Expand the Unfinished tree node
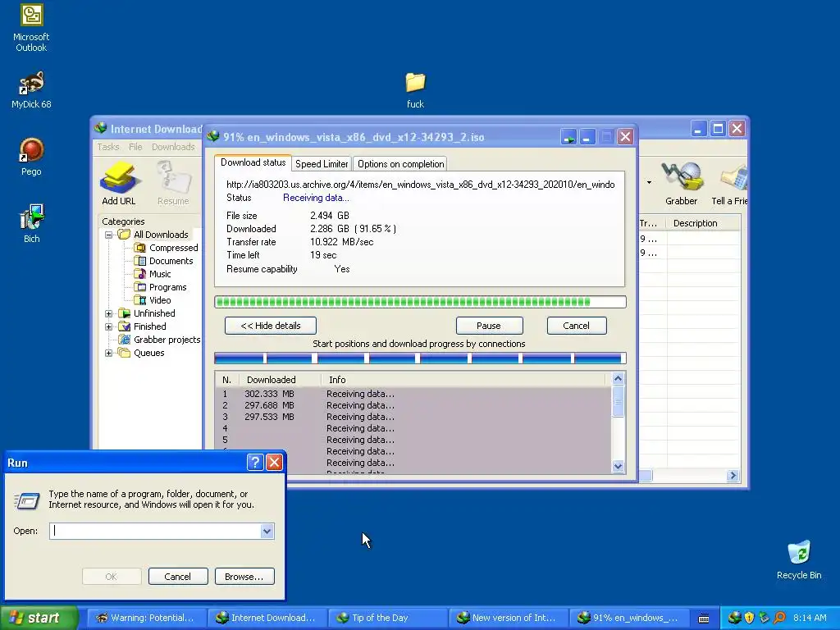This screenshot has height=630, width=840. pyautogui.click(x=109, y=313)
